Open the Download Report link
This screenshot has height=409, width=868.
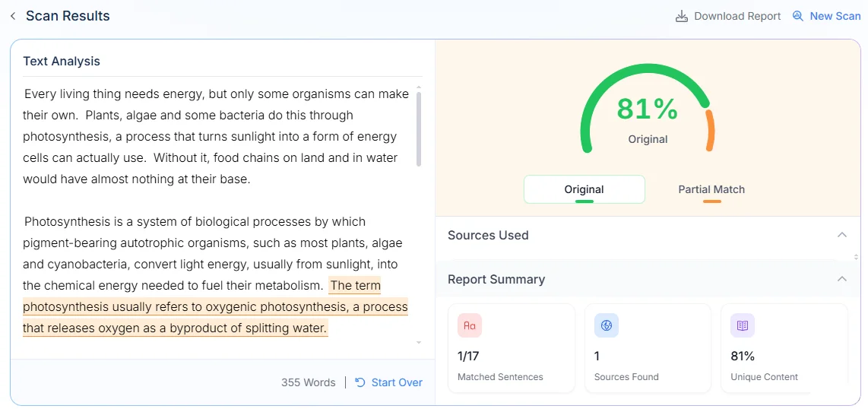tap(737, 16)
